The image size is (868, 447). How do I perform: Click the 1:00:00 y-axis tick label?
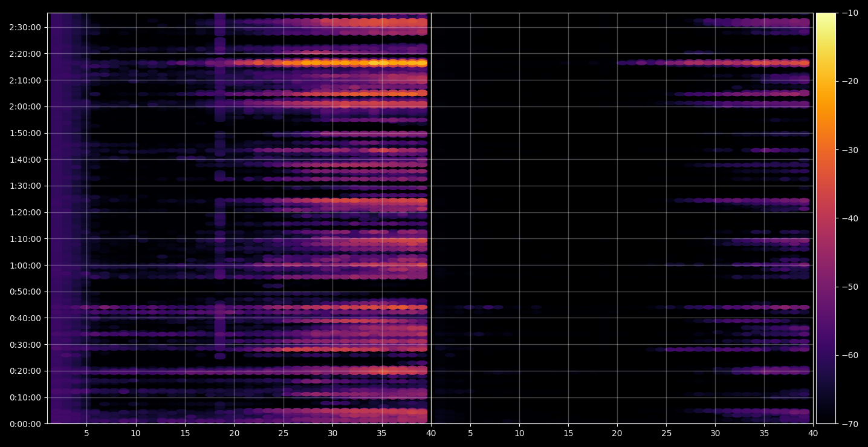coord(25,266)
